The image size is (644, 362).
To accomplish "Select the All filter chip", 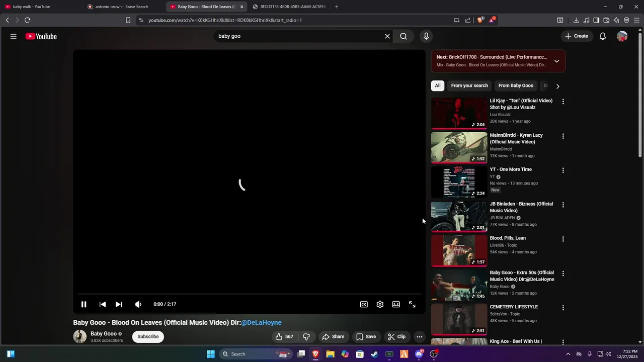I will click(x=438, y=85).
